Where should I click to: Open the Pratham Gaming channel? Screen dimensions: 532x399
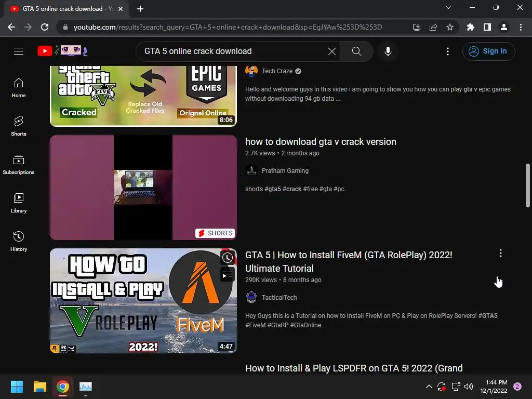click(285, 170)
